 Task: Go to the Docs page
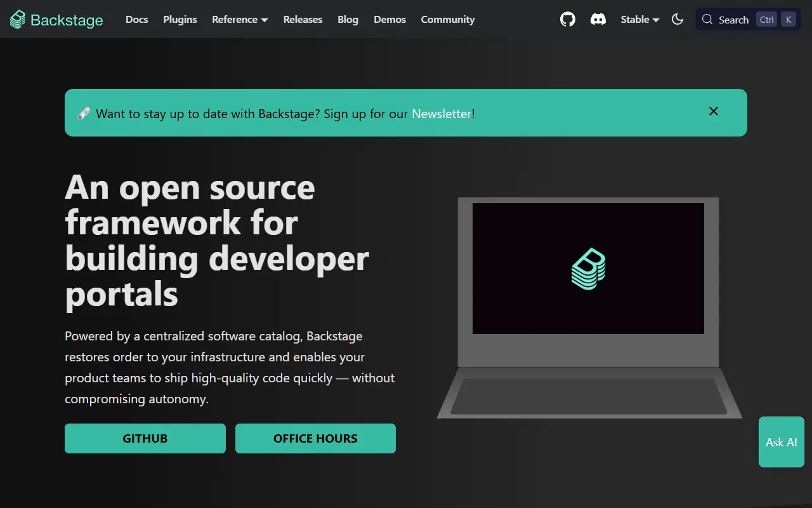pos(137,20)
